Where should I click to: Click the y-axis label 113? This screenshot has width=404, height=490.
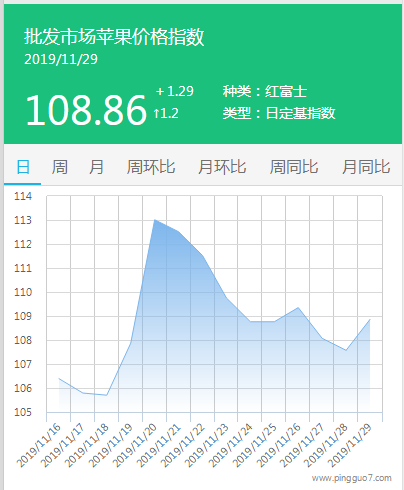click(23, 220)
